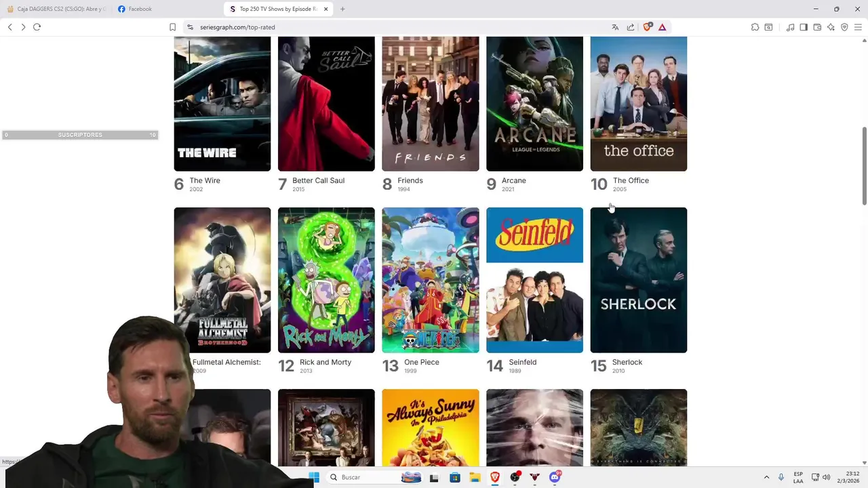
Task: Open Task View on the taskbar
Action: 434,477
